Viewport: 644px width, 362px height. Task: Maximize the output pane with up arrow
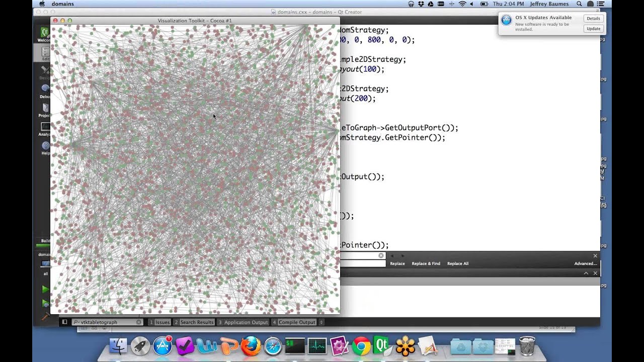[x=586, y=273]
